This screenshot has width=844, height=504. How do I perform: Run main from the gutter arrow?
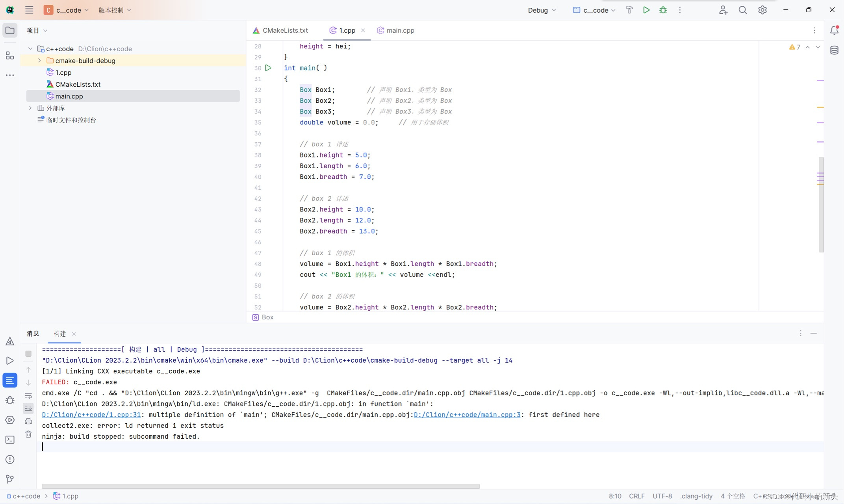coord(268,68)
